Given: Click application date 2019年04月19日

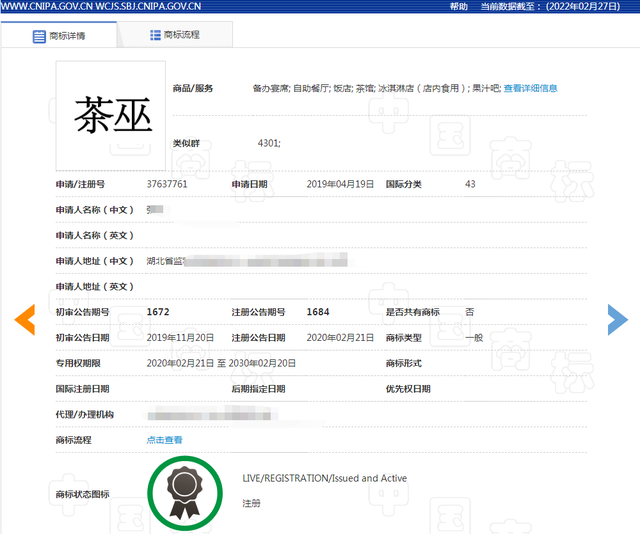Looking at the screenshot, I should pyautogui.click(x=340, y=184).
